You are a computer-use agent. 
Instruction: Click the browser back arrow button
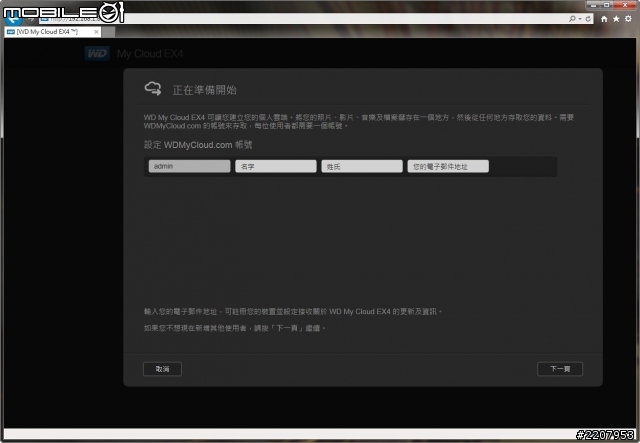click(x=13, y=18)
